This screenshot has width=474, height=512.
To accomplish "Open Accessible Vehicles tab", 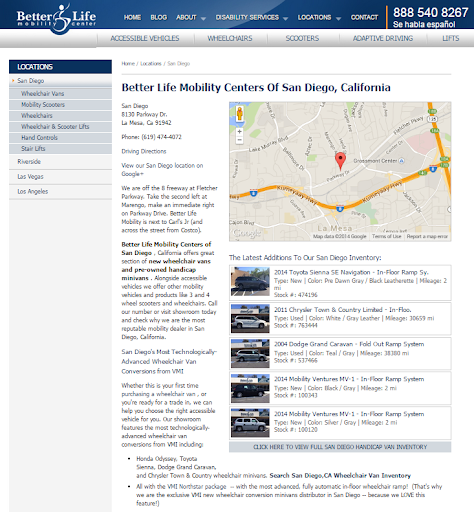I will point(145,38).
